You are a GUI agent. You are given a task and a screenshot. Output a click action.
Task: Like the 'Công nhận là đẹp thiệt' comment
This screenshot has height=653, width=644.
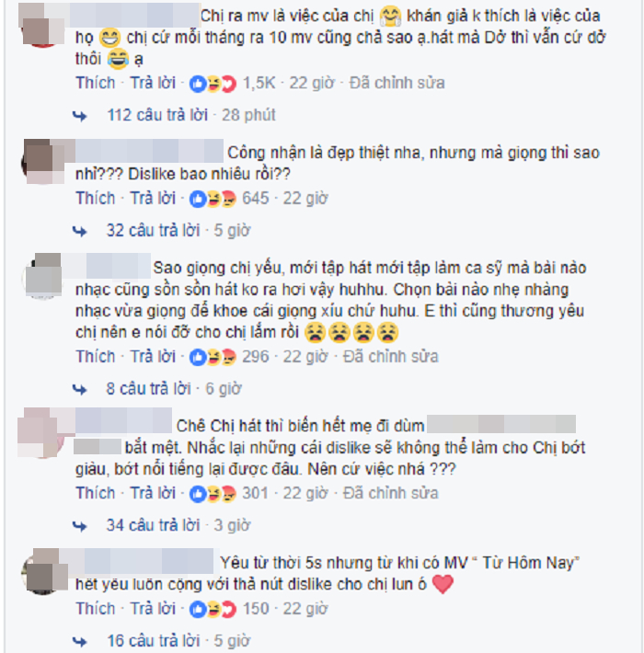click(96, 199)
